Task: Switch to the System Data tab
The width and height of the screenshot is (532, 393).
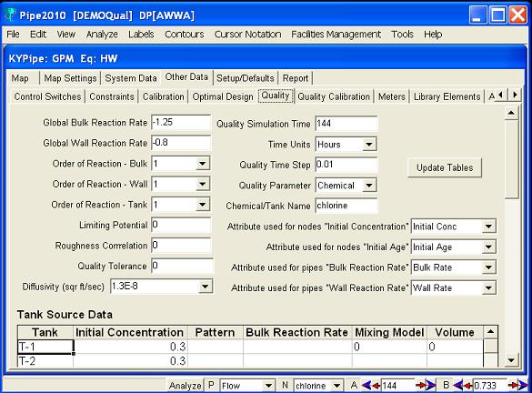Action: tap(131, 78)
